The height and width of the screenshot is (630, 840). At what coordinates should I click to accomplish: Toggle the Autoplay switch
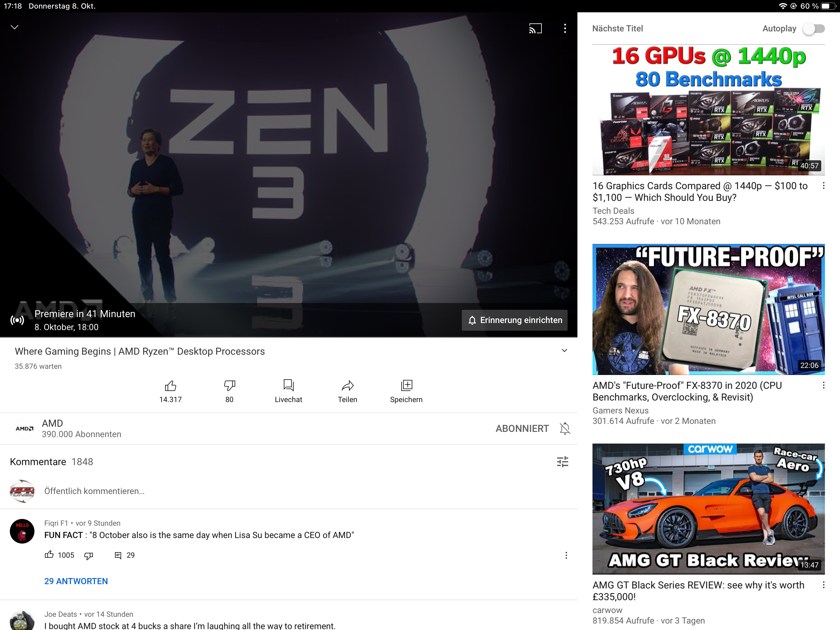[x=814, y=29]
